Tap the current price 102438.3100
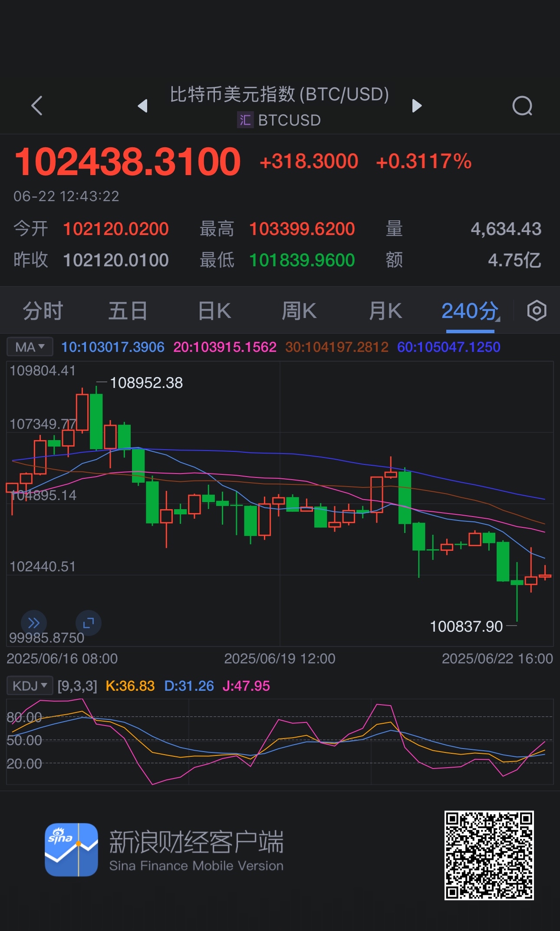 pos(128,162)
